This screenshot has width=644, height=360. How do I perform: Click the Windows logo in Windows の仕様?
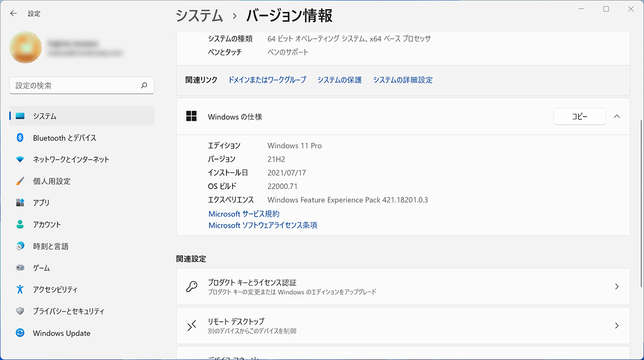pos(191,116)
